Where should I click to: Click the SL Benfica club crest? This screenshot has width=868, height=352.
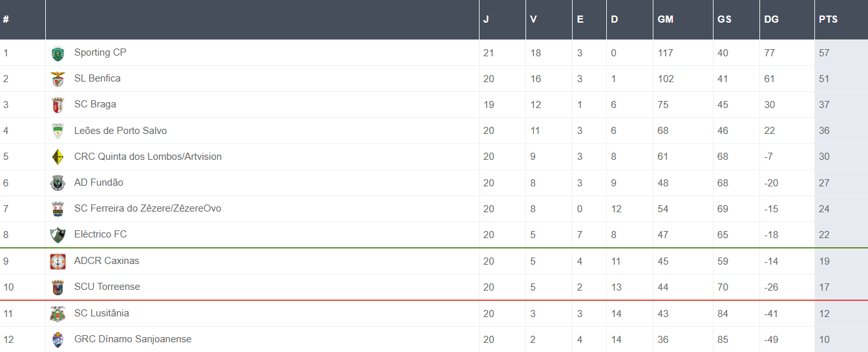click(x=58, y=79)
